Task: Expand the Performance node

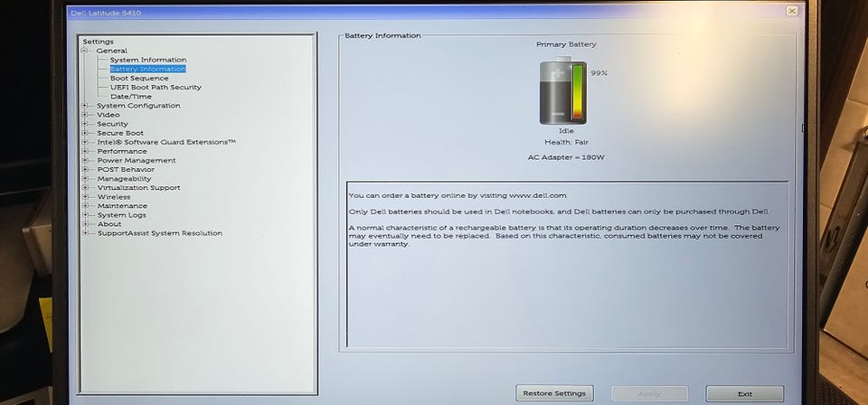Action: (85, 151)
